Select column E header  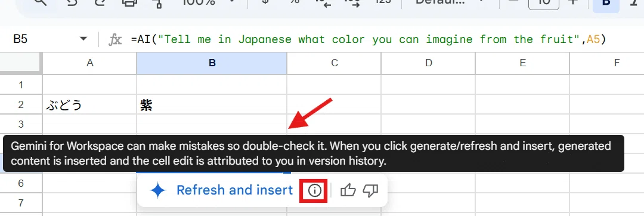(x=522, y=63)
